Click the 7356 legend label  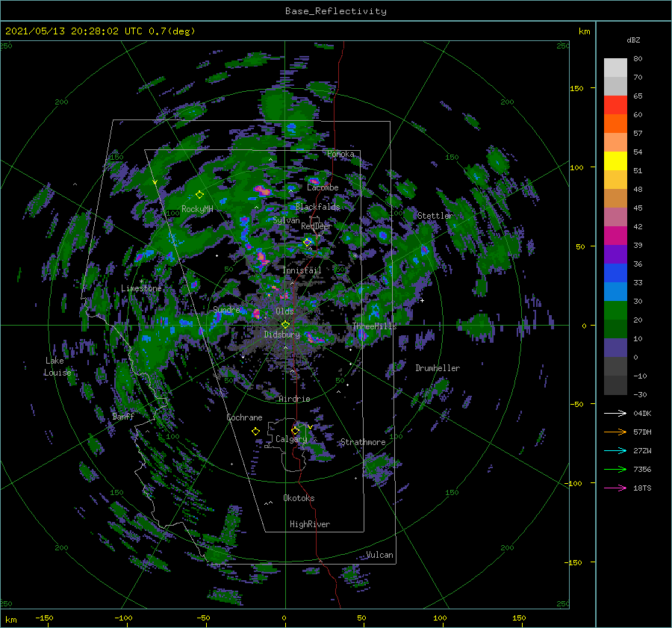(x=642, y=470)
